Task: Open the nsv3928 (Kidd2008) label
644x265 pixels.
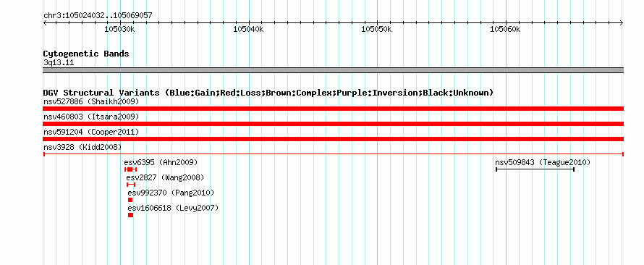Action: click(x=82, y=147)
